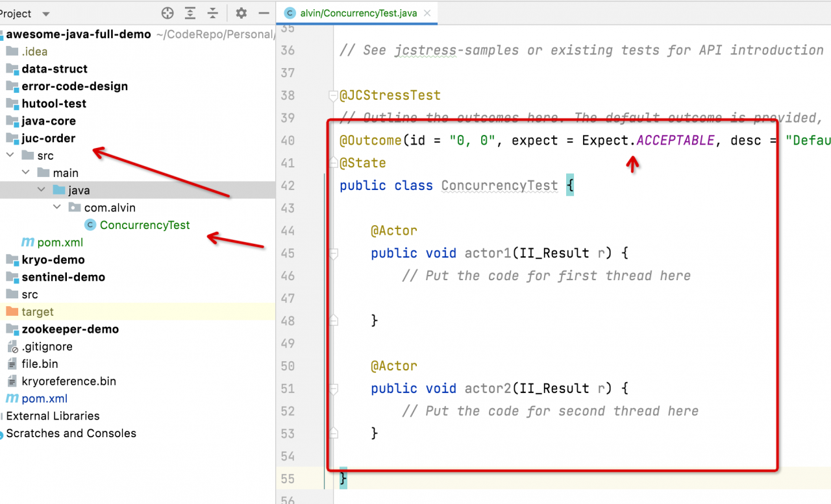Viewport: 831px width, 504px height.
Task: Select the hutool-test module
Action: [54, 104]
